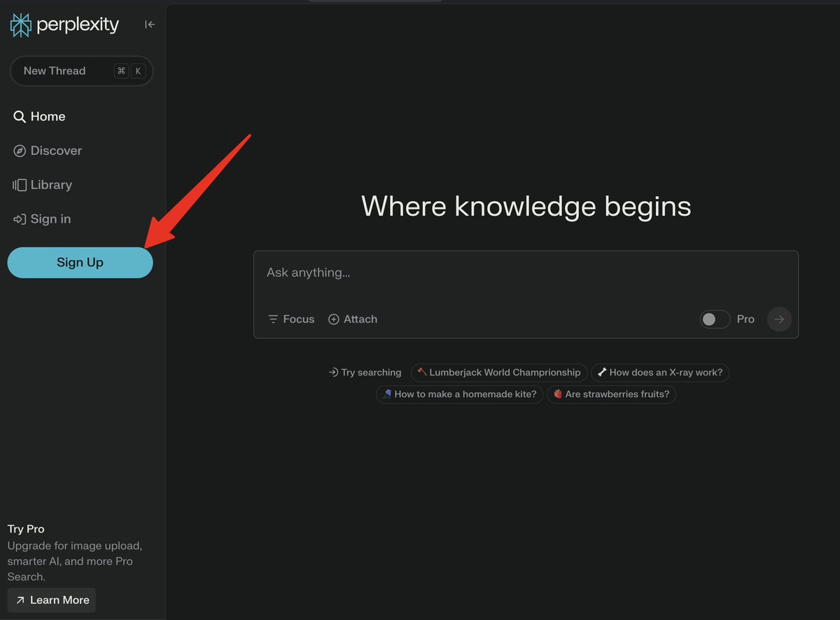Click the Attach plus circle icon
840x620 pixels.
(x=334, y=319)
